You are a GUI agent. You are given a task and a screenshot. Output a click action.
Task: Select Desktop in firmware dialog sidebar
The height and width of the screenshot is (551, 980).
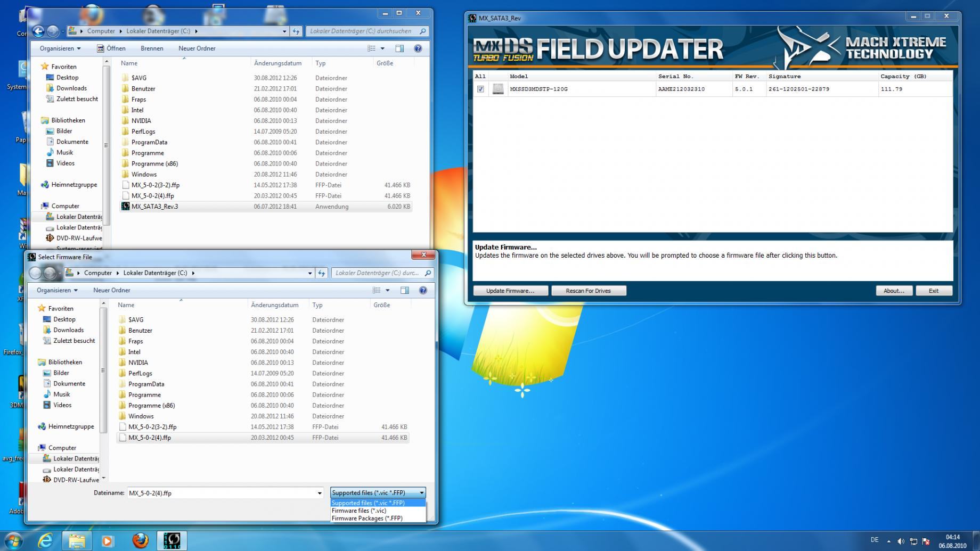coord(64,319)
